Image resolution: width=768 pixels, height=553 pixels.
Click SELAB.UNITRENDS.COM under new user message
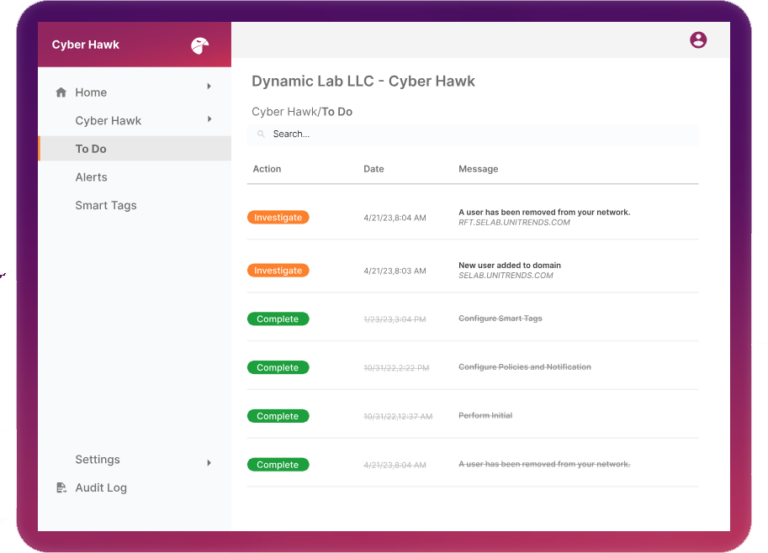pyautogui.click(x=505, y=275)
